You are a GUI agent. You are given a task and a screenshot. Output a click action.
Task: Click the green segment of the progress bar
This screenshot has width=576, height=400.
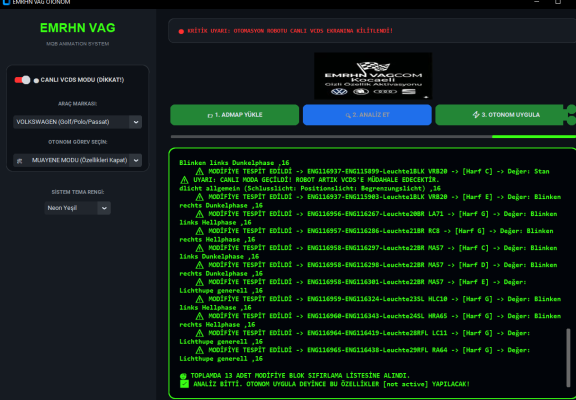pos(534,137)
